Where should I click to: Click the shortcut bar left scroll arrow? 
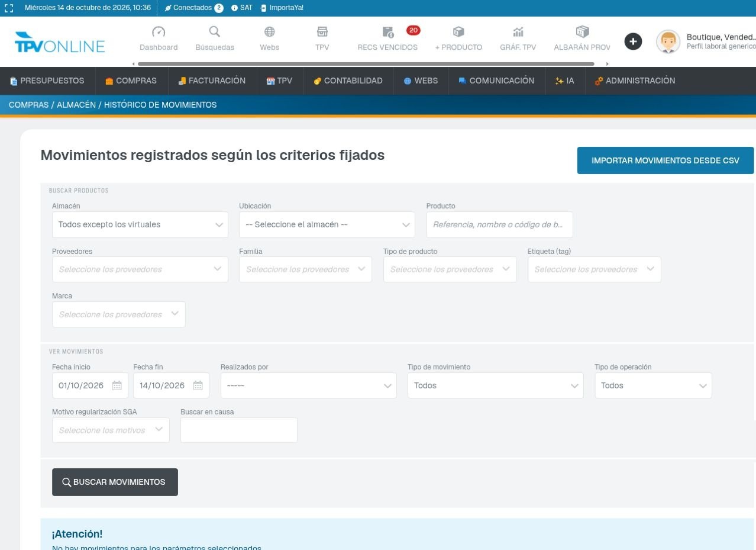133,63
